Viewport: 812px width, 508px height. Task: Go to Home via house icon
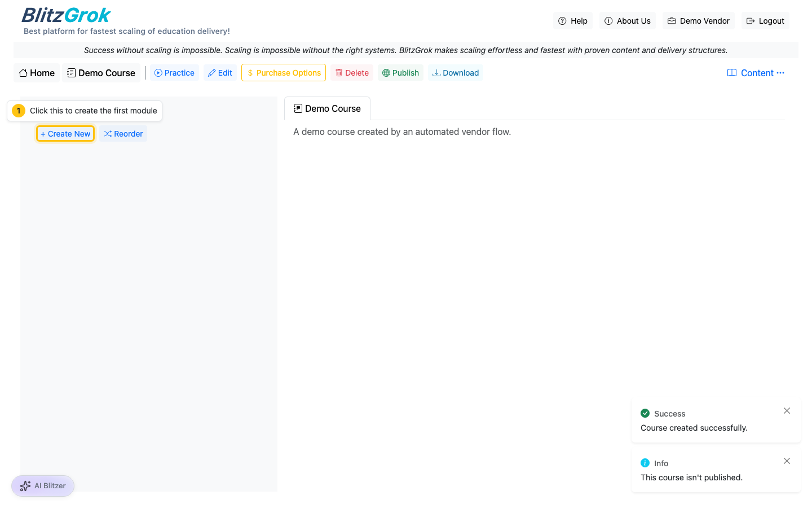coord(37,73)
